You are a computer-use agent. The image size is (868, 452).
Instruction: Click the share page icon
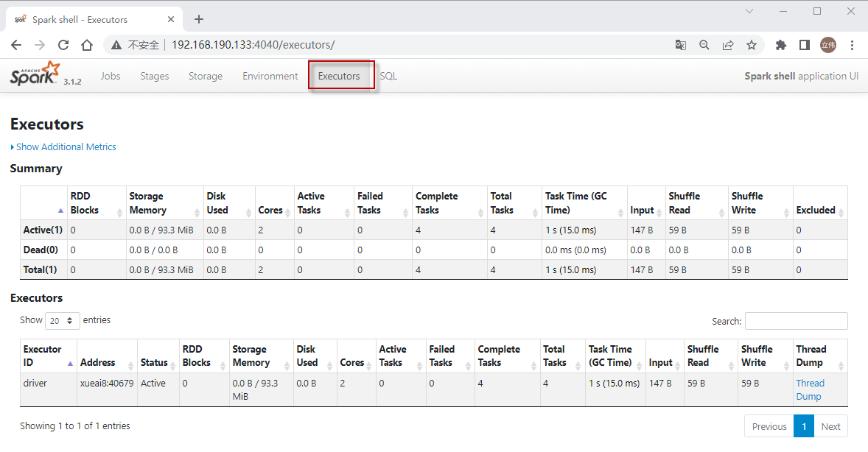[728, 45]
